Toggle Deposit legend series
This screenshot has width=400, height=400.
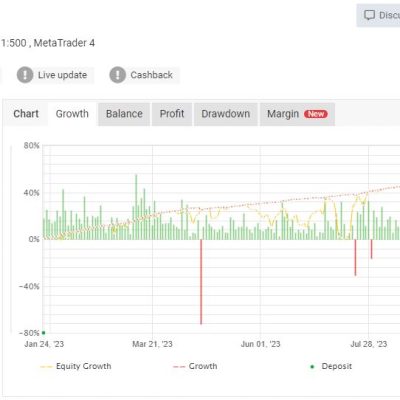click(331, 366)
